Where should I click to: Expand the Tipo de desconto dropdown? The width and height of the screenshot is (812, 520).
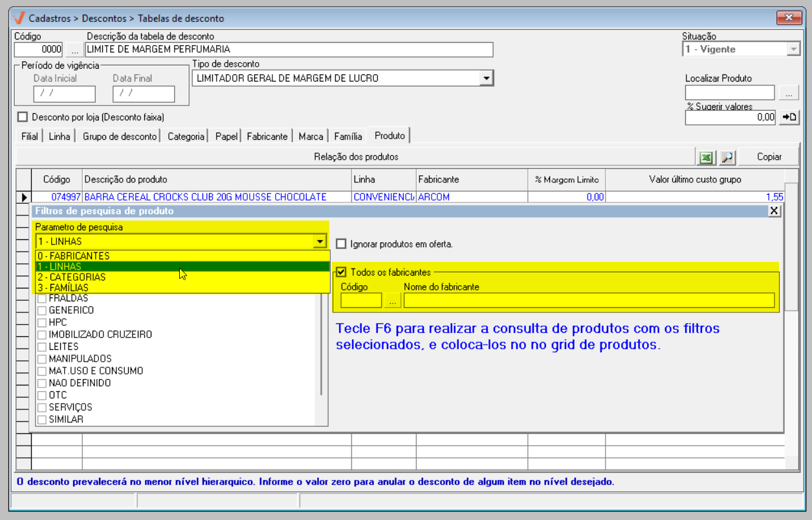coord(485,78)
